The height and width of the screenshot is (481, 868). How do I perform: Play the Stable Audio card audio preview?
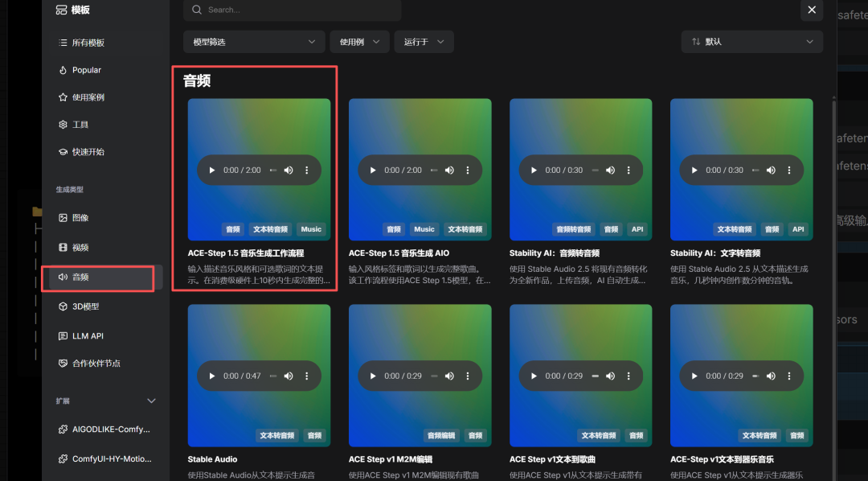pos(211,376)
